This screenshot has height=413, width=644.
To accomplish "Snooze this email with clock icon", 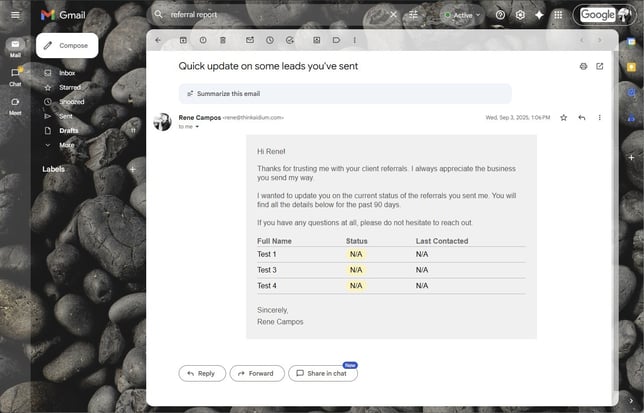I will coord(269,40).
